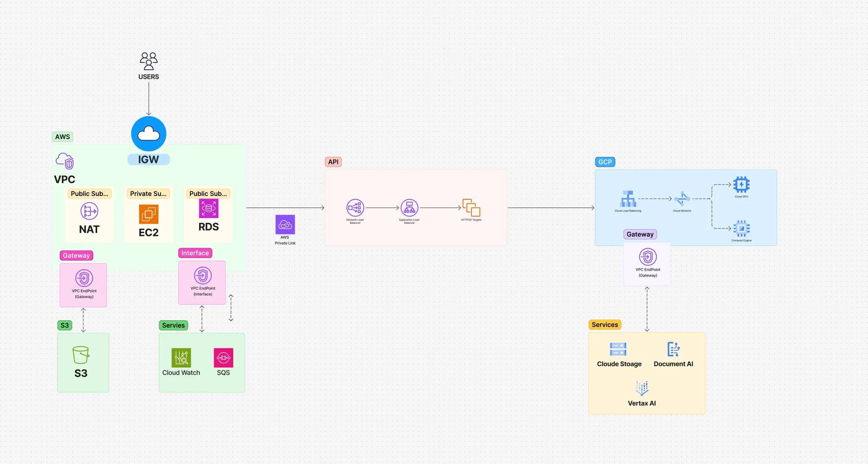Select the Vertax AI icon
Image resolution: width=868 pixels, height=464 pixels.
click(642, 388)
